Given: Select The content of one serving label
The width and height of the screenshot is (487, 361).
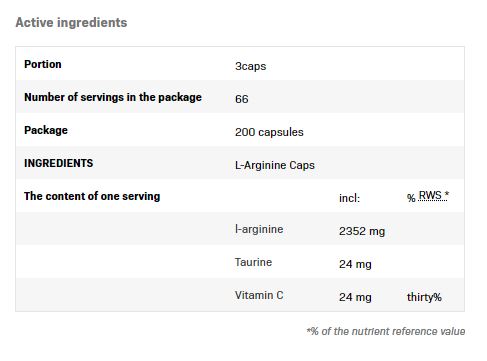Looking at the screenshot, I should tap(92, 196).
